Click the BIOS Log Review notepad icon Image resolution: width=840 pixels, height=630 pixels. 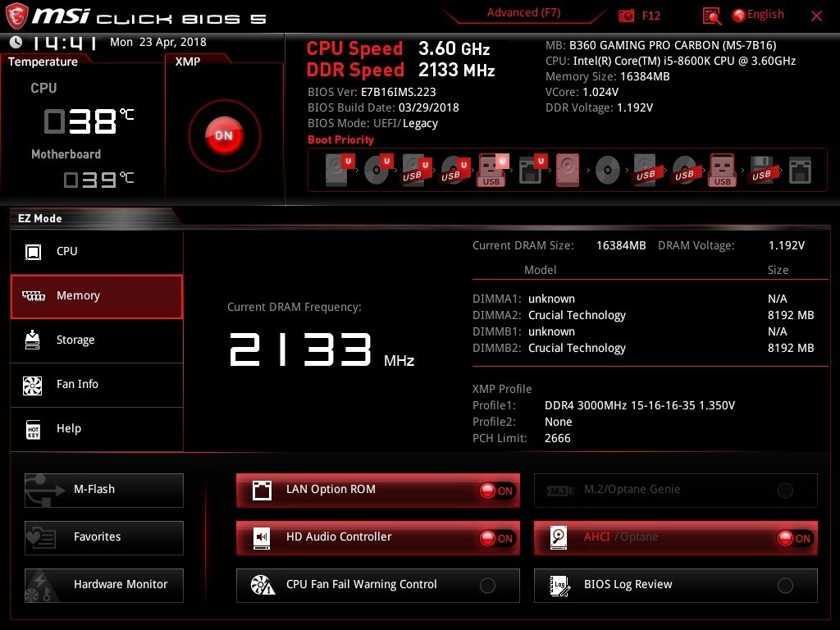pos(559,585)
